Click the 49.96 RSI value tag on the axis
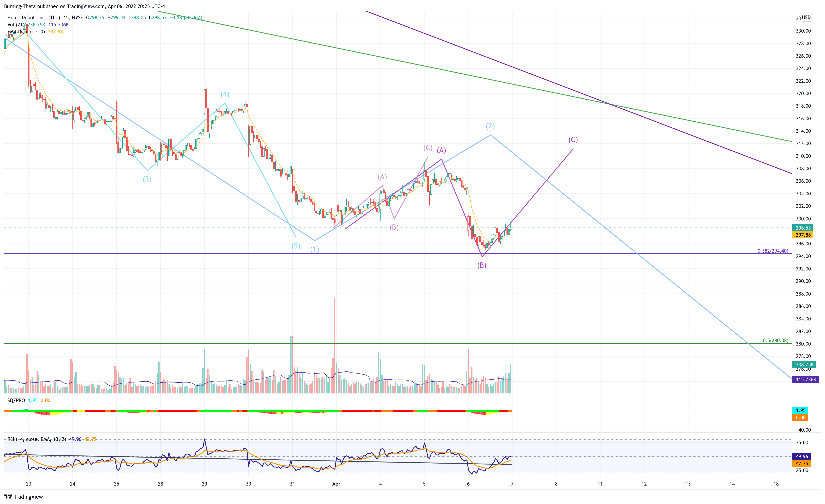 coord(801,457)
